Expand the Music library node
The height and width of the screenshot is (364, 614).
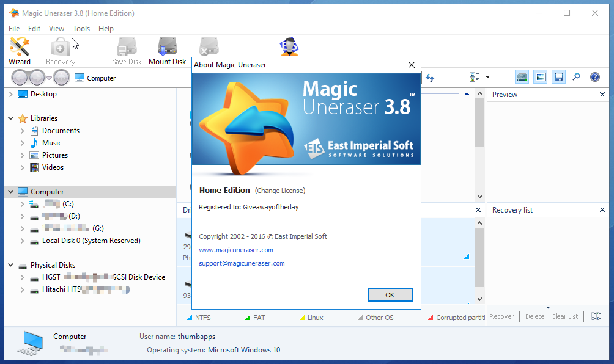22,143
